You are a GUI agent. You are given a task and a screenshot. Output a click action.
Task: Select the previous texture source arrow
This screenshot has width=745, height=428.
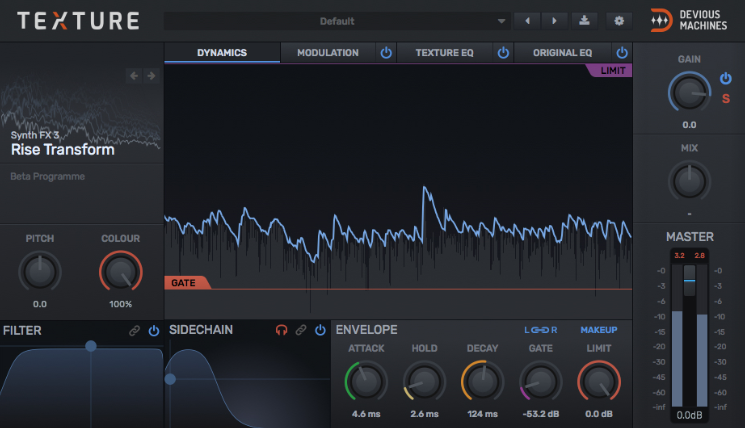(134, 75)
